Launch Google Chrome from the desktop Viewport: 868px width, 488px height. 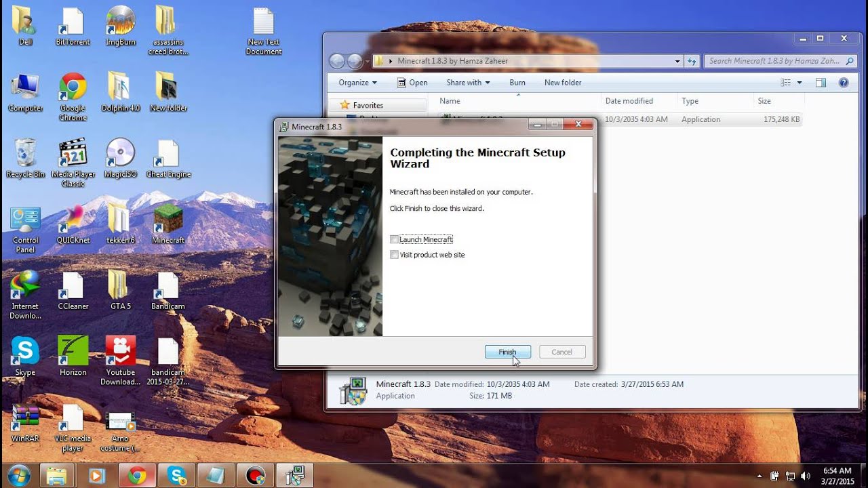(73, 97)
